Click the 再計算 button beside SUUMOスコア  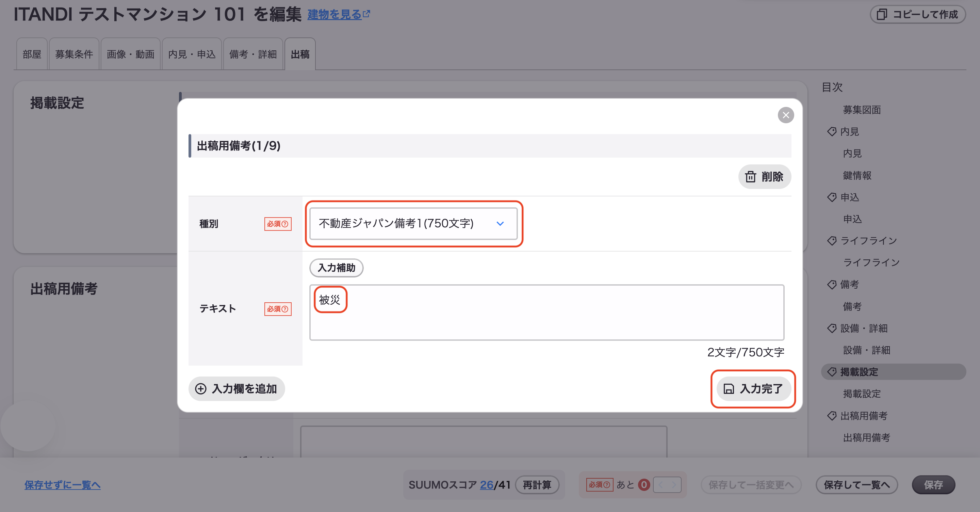click(x=537, y=484)
